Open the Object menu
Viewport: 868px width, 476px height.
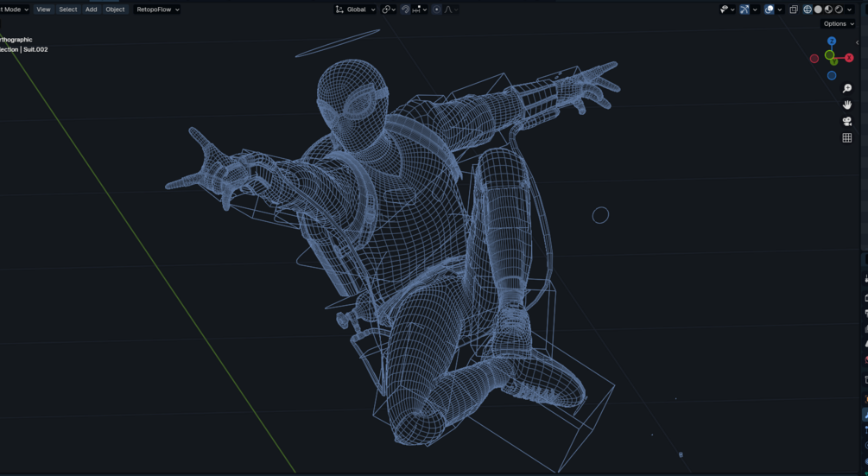(115, 10)
